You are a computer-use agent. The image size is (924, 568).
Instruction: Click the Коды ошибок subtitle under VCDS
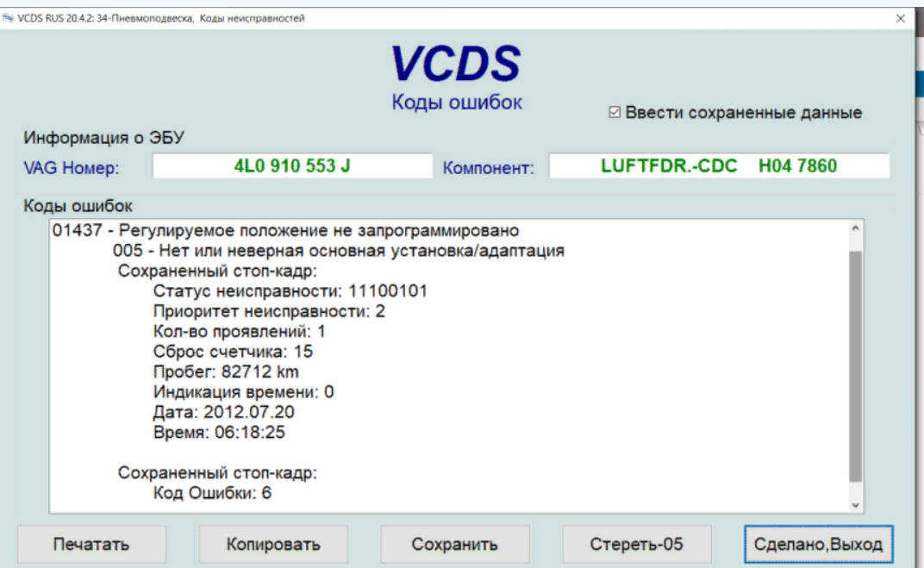click(x=457, y=102)
